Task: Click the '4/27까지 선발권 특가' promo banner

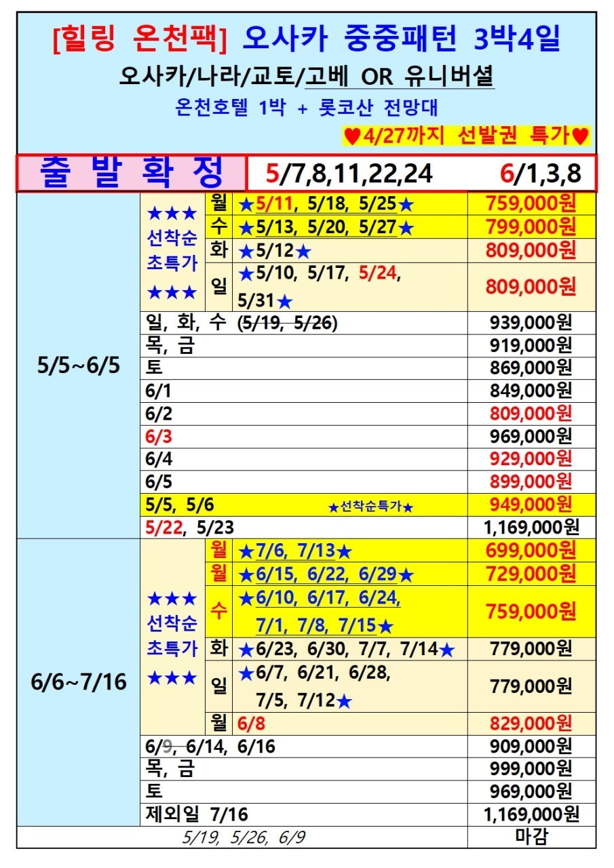Action: [466, 136]
